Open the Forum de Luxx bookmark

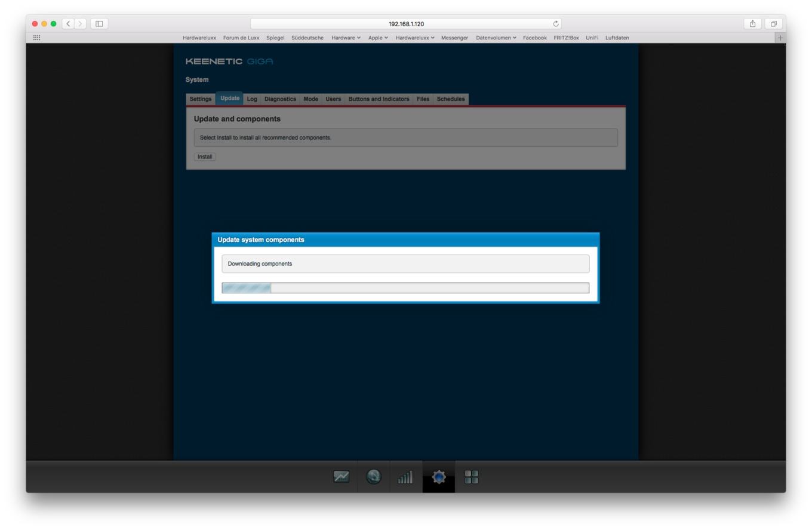pos(241,38)
